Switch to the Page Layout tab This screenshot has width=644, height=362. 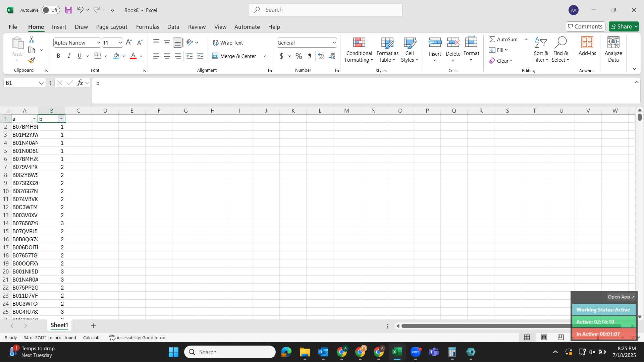click(112, 27)
